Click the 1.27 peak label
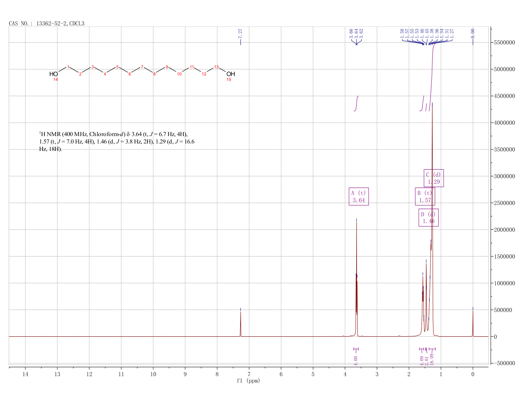The height and width of the screenshot is (411, 532). [x=452, y=33]
